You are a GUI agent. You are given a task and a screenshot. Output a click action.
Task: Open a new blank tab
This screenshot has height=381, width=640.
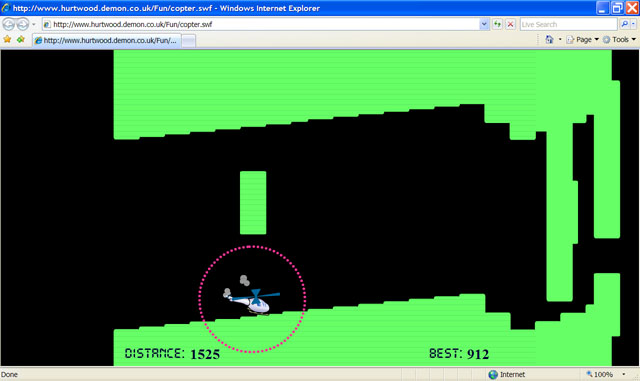(x=188, y=40)
